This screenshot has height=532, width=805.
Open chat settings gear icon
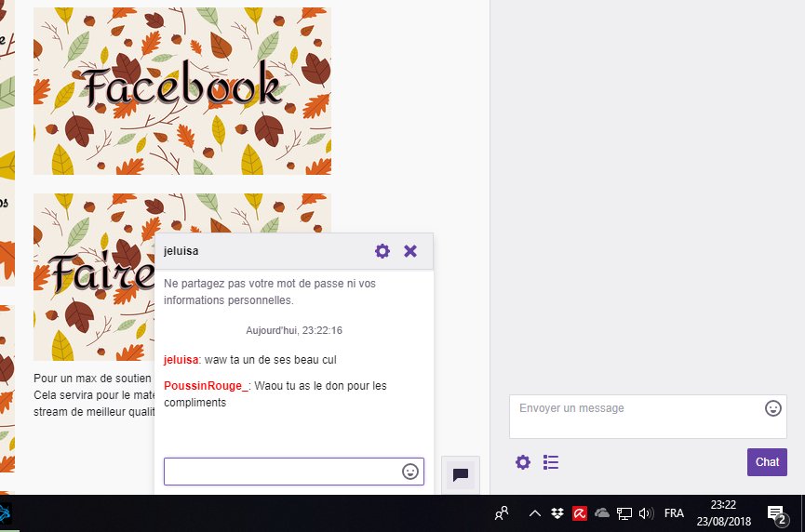(x=523, y=462)
